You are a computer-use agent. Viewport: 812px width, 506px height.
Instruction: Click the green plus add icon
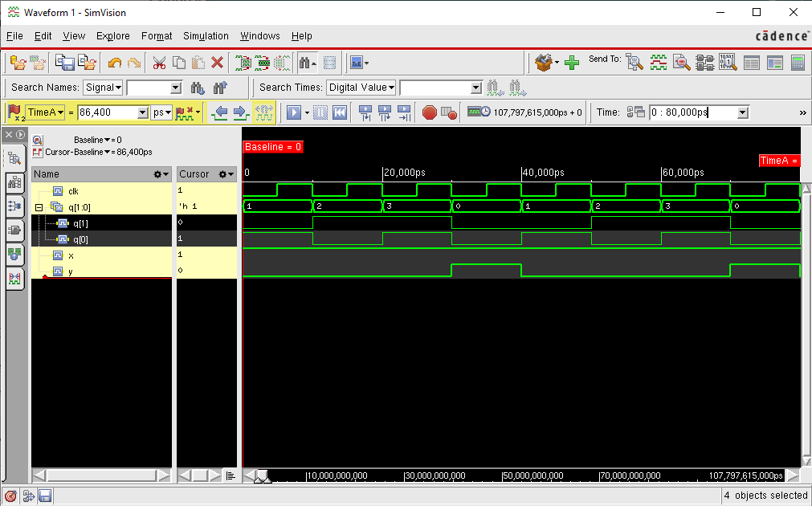[x=572, y=63]
